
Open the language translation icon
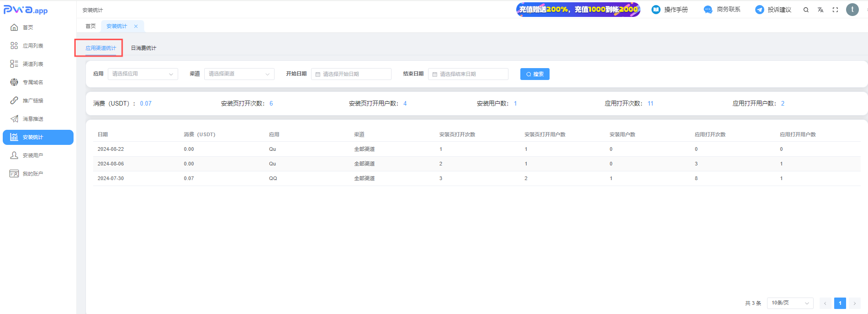tap(820, 10)
